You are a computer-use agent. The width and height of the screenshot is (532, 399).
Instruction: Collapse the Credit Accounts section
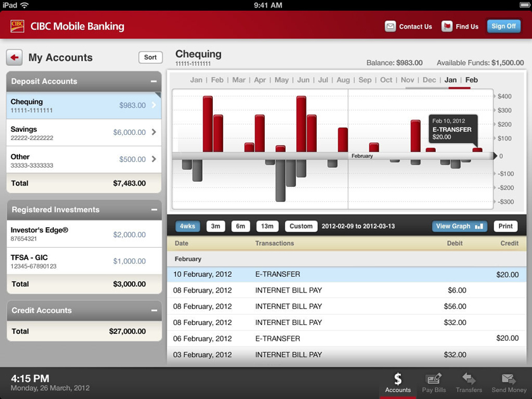coord(154,310)
